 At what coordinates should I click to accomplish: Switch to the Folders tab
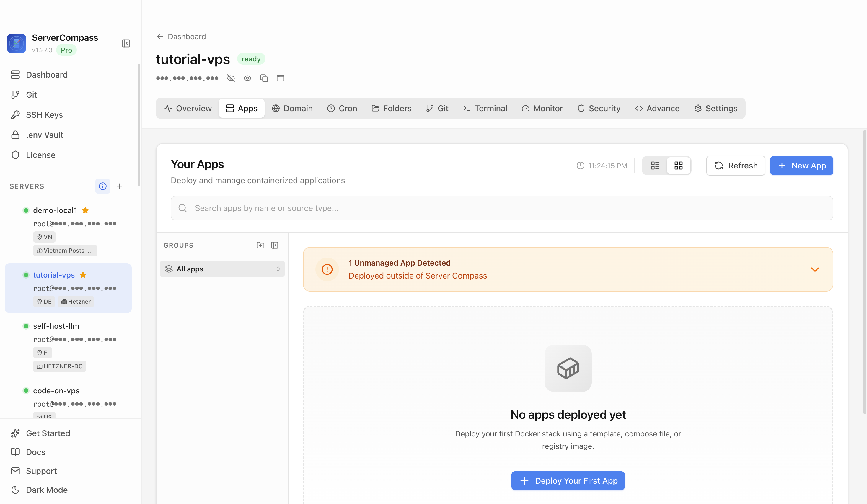(x=392, y=108)
